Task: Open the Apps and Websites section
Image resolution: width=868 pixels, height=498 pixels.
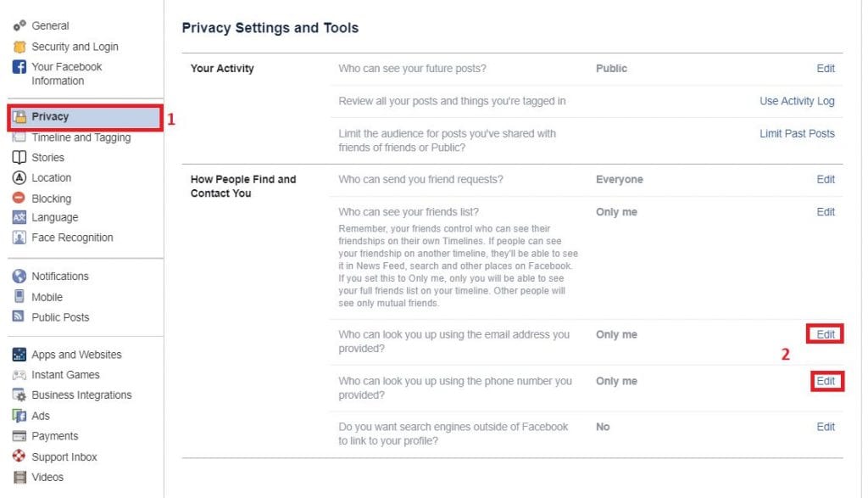Action: [76, 355]
